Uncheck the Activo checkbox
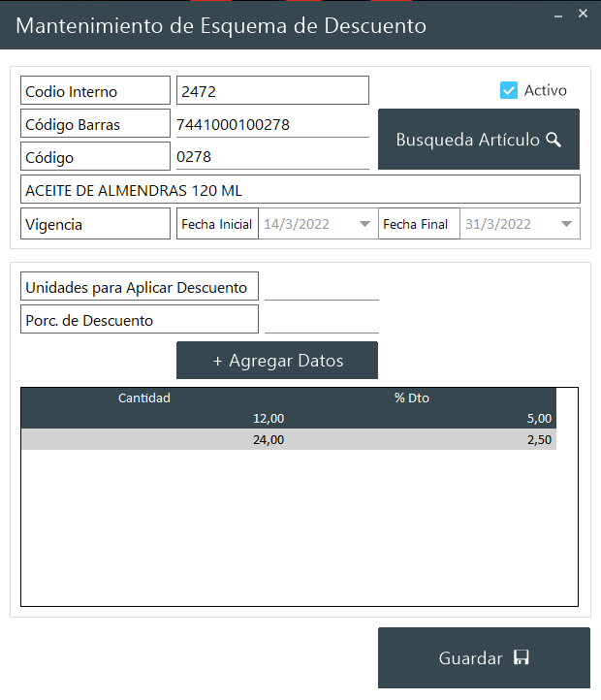 [x=509, y=90]
